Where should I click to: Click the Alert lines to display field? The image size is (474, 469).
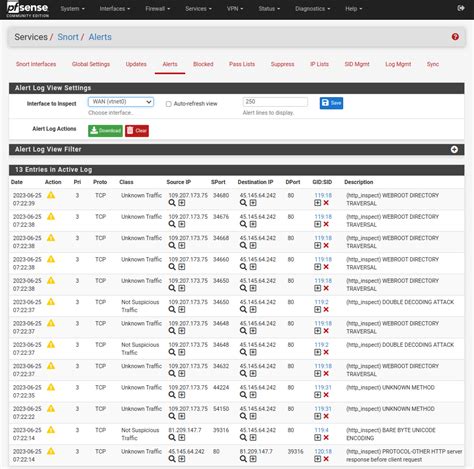pos(275,102)
